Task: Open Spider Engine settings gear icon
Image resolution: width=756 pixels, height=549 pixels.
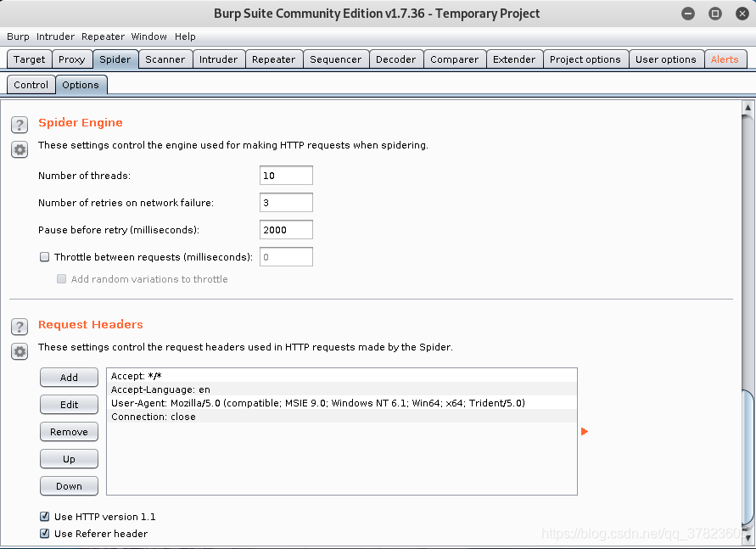Action: click(20, 150)
